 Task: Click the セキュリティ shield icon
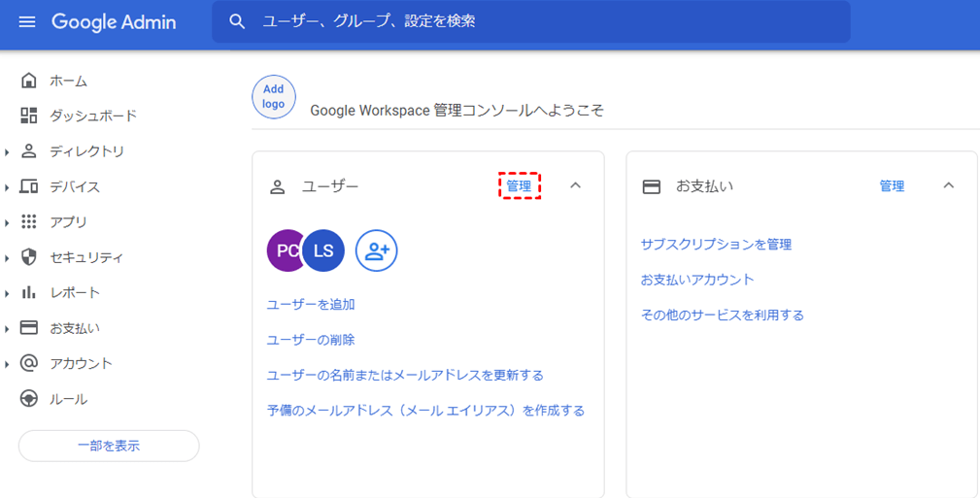(29, 257)
